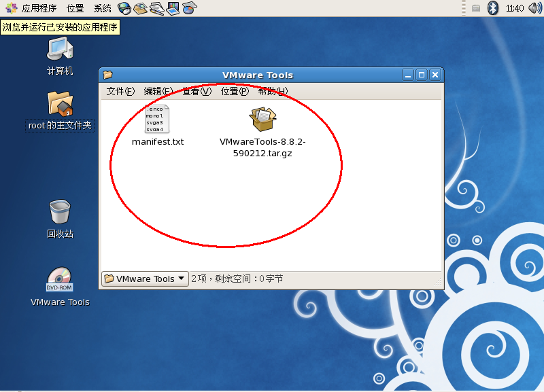The width and height of the screenshot is (544, 392).
Task: Click the VMware Tools window title bar
Action: 258,75
